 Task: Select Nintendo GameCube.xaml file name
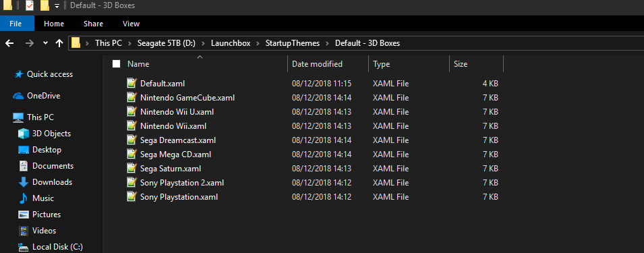pyautogui.click(x=187, y=98)
